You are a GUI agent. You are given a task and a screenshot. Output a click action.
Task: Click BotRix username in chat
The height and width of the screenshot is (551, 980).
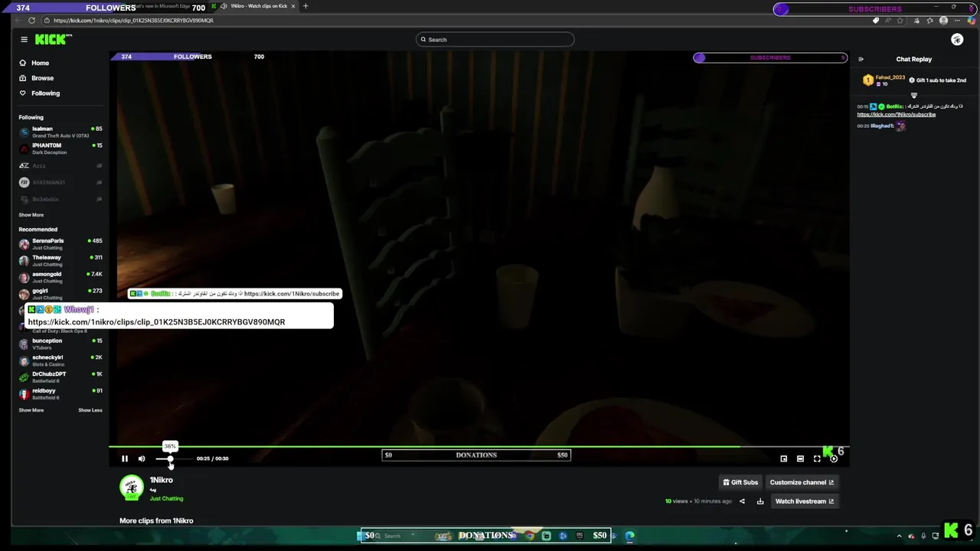[x=894, y=106]
